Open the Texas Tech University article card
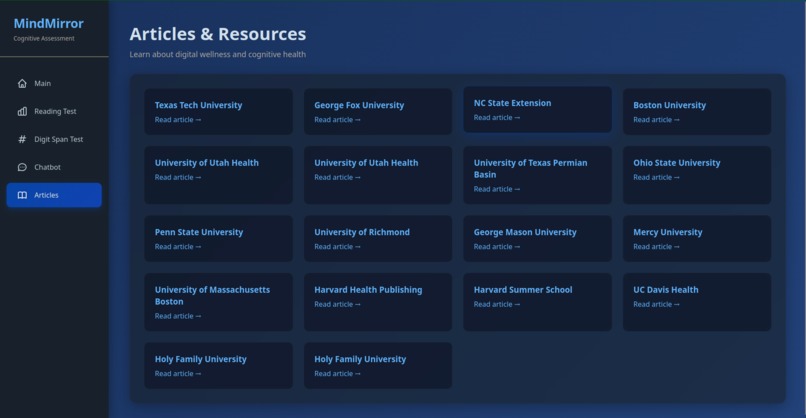This screenshot has height=418, width=806. 218,112
